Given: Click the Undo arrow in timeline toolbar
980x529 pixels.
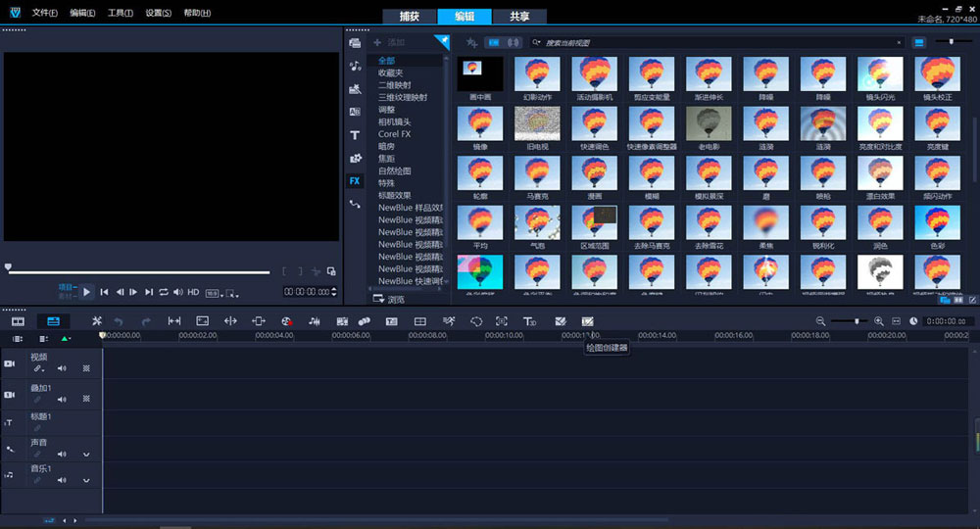Looking at the screenshot, I should click(x=119, y=321).
